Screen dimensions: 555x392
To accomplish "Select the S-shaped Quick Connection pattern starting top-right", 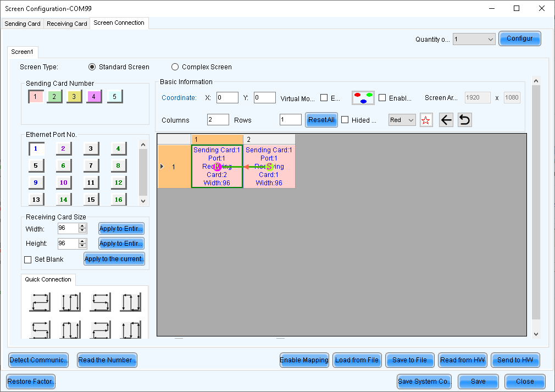I will click(x=100, y=301).
